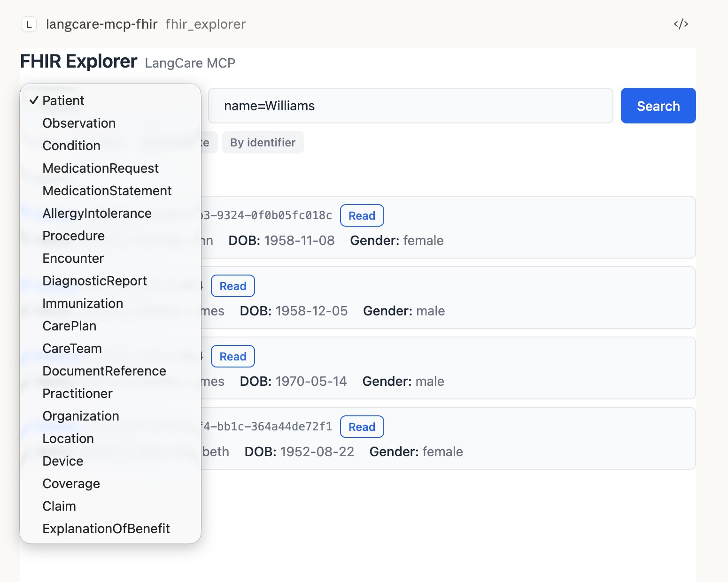Pick CareTeam from the resource list
Image resolution: width=728 pixels, height=582 pixels.
(x=72, y=348)
